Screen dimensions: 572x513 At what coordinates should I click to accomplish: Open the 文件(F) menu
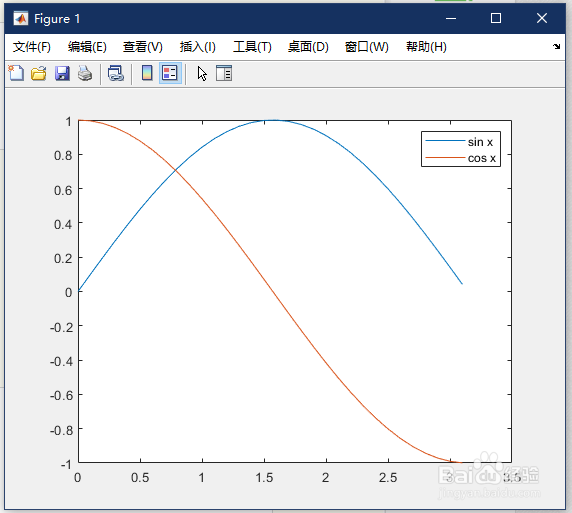pyautogui.click(x=32, y=47)
